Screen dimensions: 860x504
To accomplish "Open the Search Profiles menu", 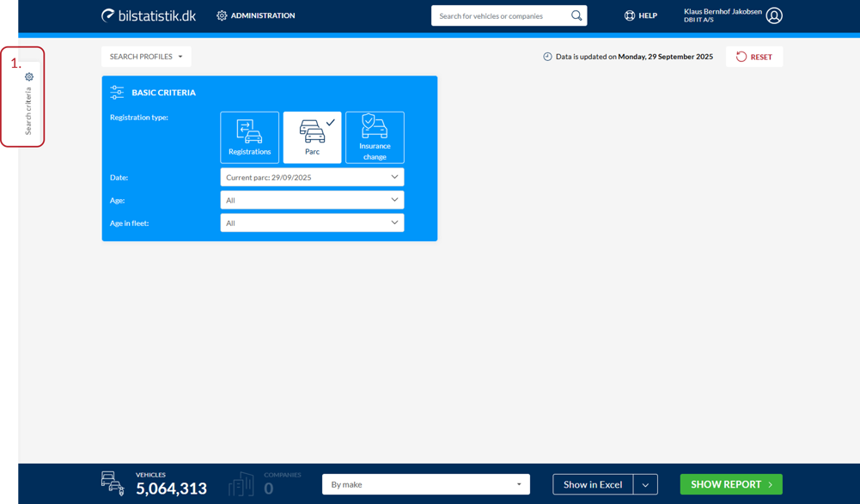I will [x=146, y=57].
